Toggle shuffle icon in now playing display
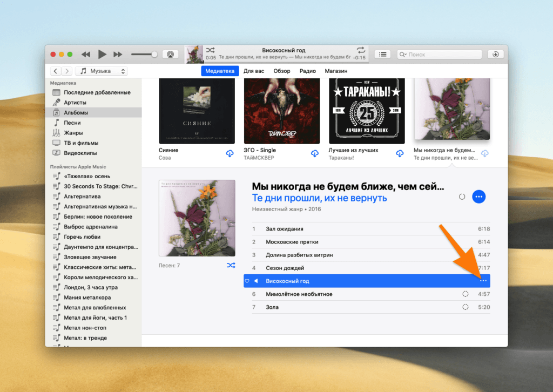This screenshot has height=392, width=553. pyautogui.click(x=211, y=50)
